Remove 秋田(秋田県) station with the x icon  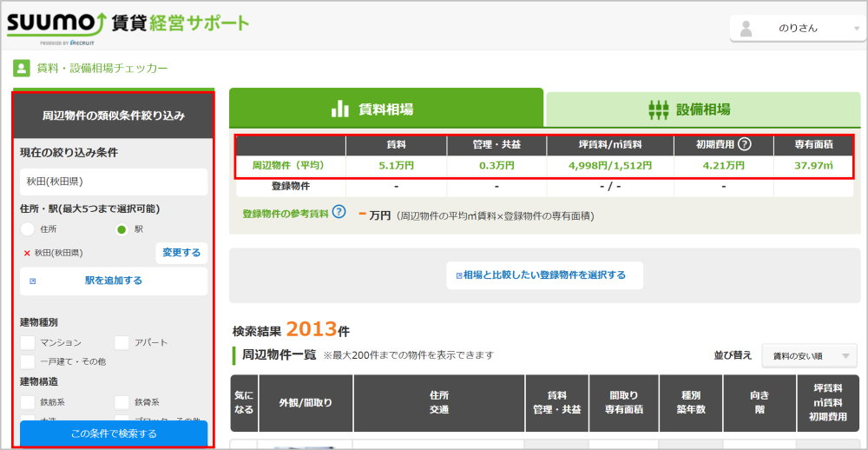click(x=27, y=253)
